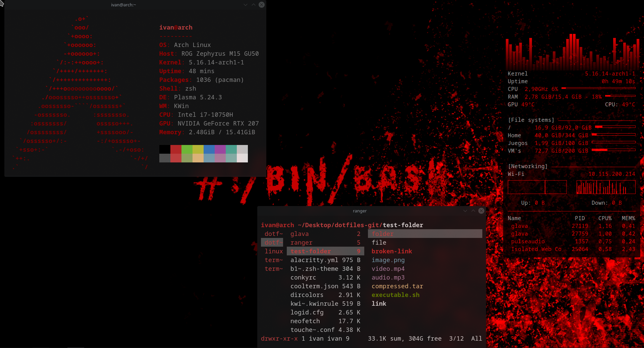Close the ivan@arch terminal window
This screenshot has height=348, width=644.
[x=262, y=5]
